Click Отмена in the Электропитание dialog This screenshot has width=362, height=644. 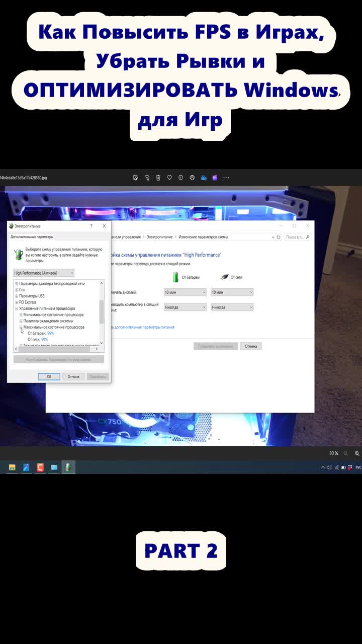(x=73, y=376)
